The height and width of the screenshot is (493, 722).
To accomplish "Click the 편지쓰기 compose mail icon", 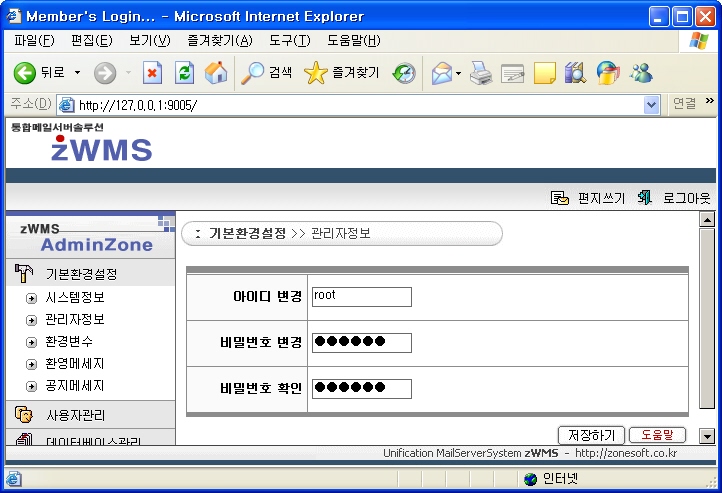I will tap(561, 198).
